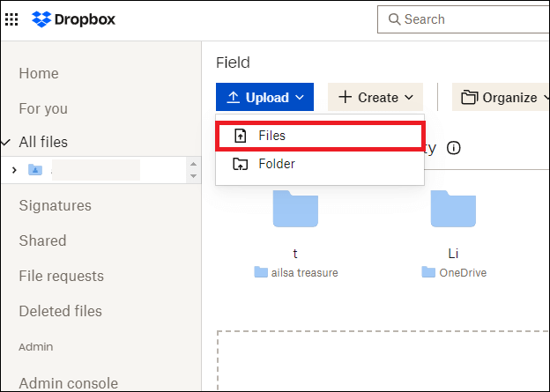The width and height of the screenshot is (550, 392).
Task: Go to Deleted files
Action: point(60,311)
